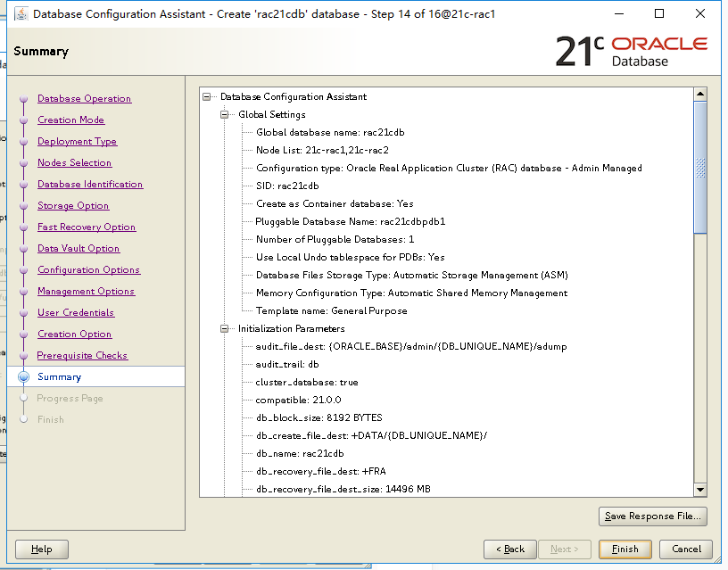Select the 'Configuration type' row
Screen dimensions: 728x570
click(449, 168)
